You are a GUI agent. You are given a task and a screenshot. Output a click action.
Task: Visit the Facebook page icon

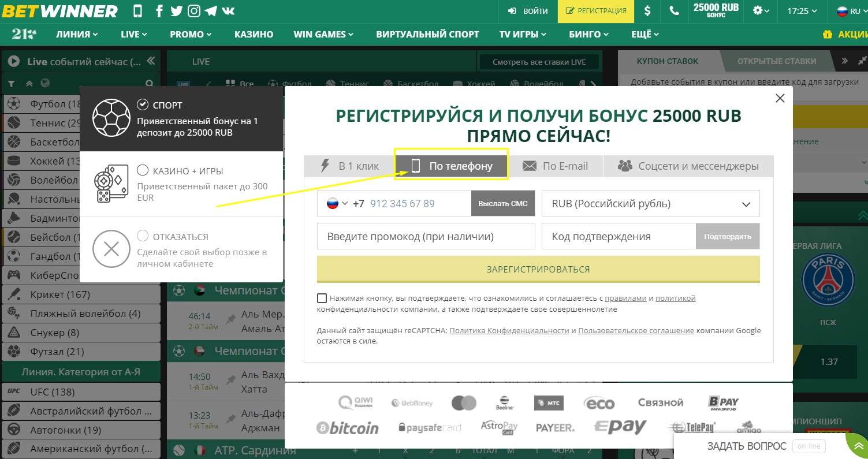(159, 11)
